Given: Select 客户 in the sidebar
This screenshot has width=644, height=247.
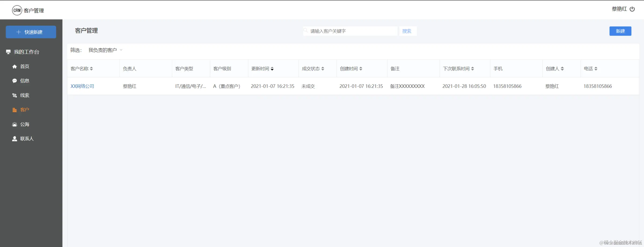Looking at the screenshot, I should (25, 110).
